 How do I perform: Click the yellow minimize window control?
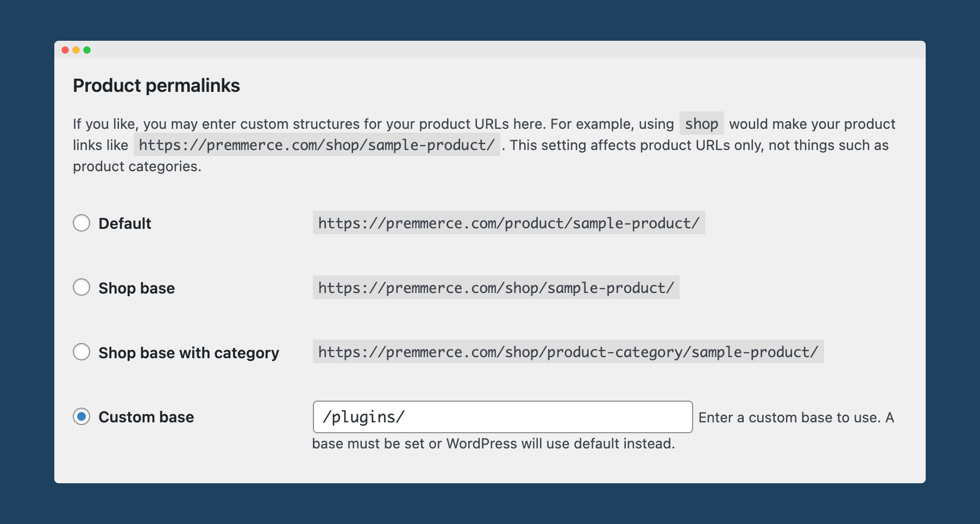[x=77, y=49]
